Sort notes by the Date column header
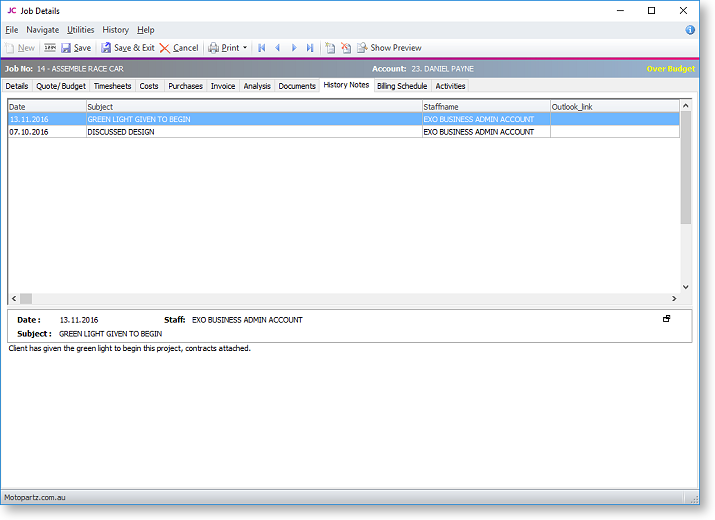 point(47,107)
